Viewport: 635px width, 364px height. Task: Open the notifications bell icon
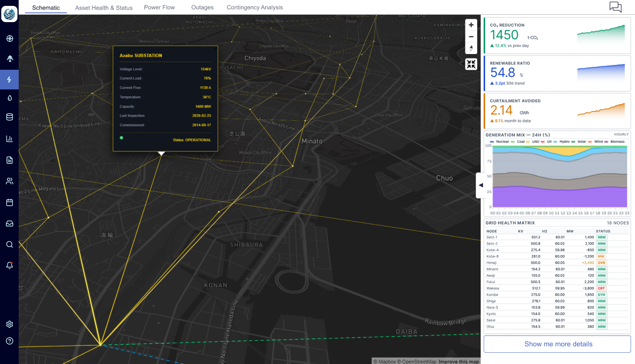pyautogui.click(x=9, y=265)
